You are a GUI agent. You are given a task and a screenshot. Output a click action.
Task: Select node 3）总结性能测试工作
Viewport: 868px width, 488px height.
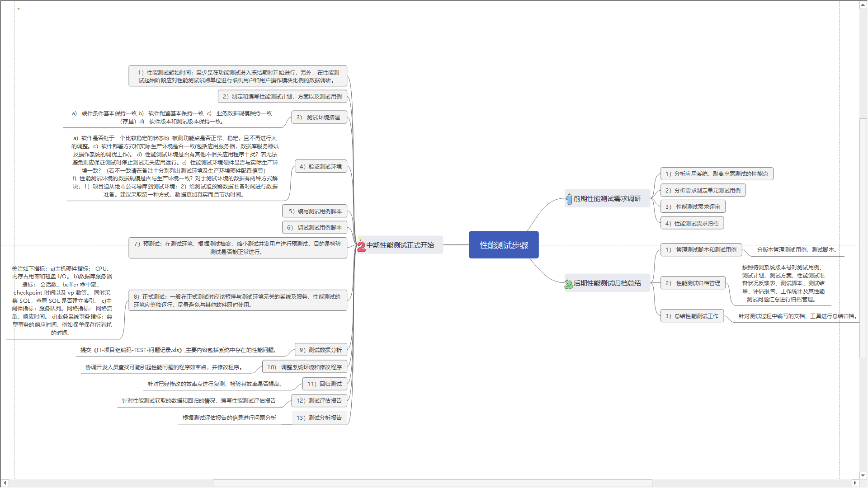click(x=692, y=316)
